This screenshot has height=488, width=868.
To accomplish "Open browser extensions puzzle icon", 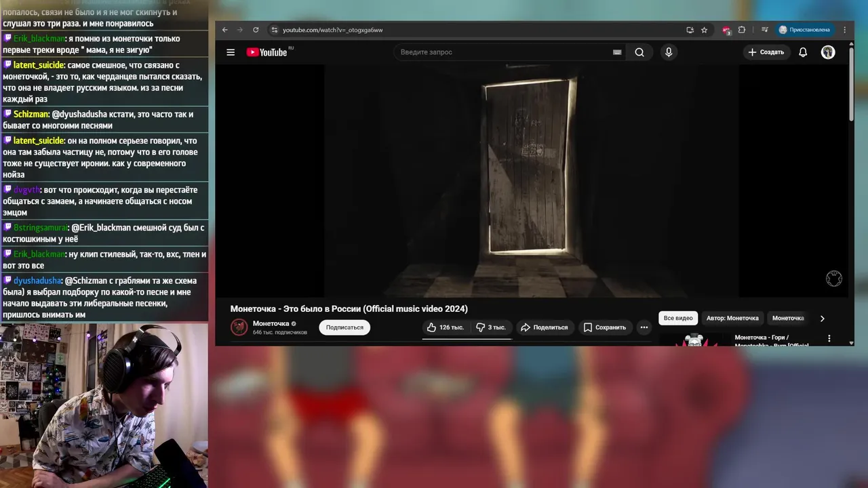I will pyautogui.click(x=741, y=30).
